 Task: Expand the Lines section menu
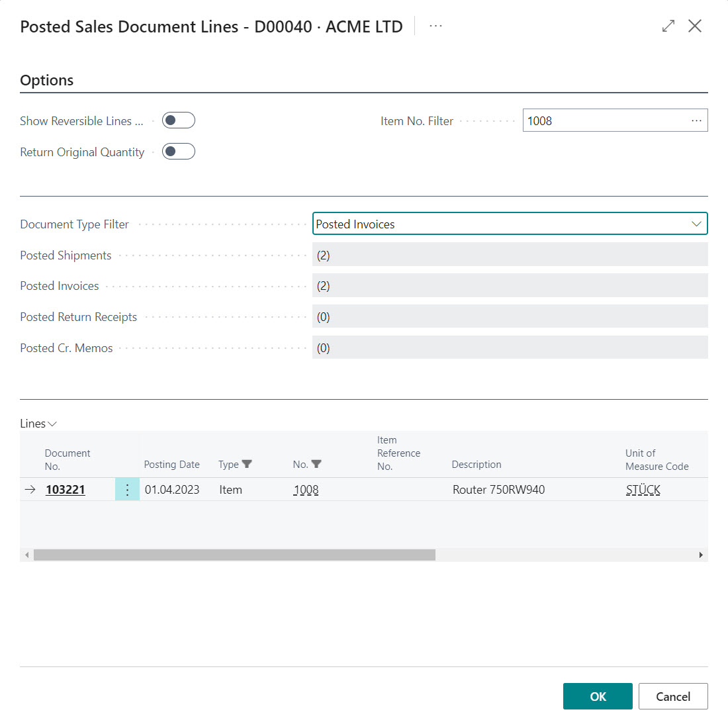[x=38, y=424]
